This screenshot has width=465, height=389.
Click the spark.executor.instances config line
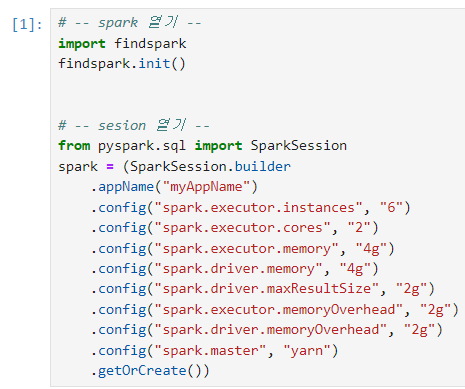pos(250,207)
